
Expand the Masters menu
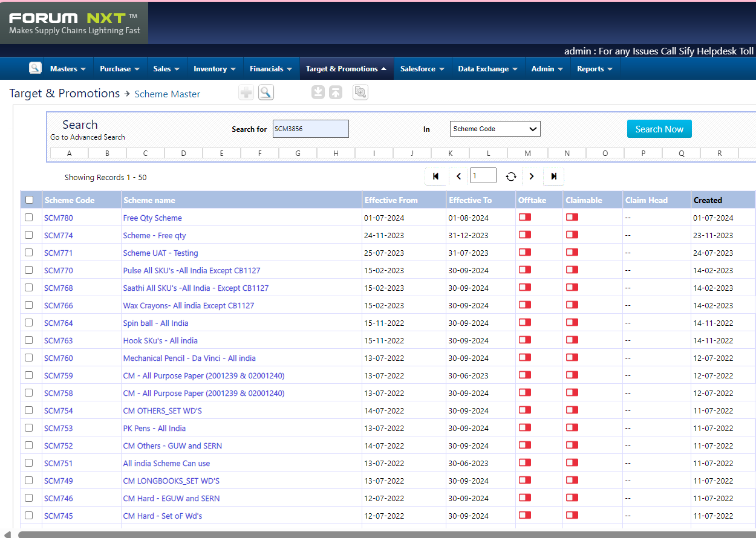(68, 68)
